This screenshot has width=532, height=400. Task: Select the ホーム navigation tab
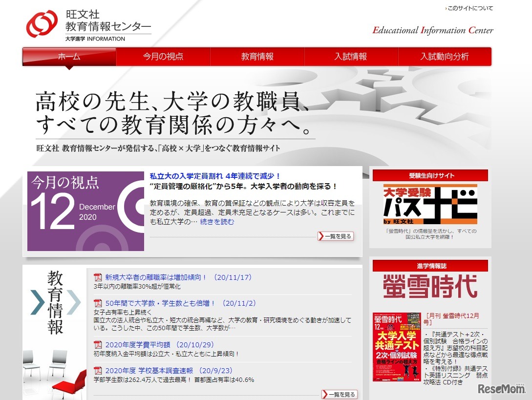(69, 56)
